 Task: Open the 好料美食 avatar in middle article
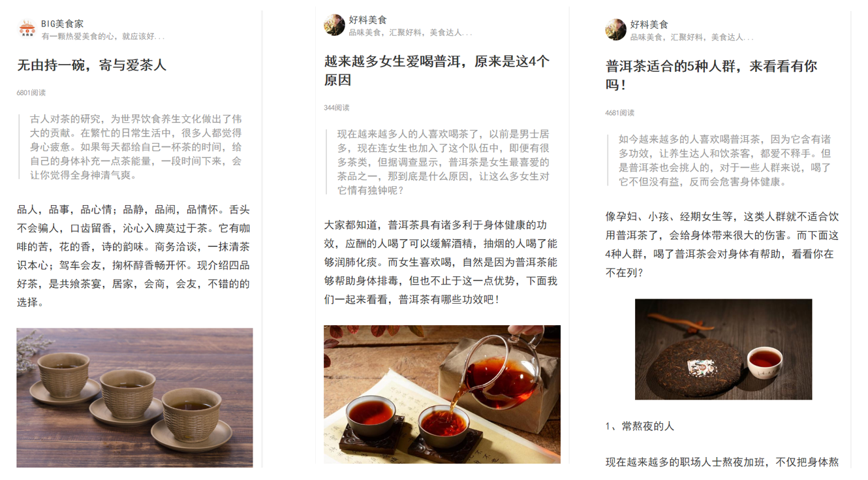334,25
